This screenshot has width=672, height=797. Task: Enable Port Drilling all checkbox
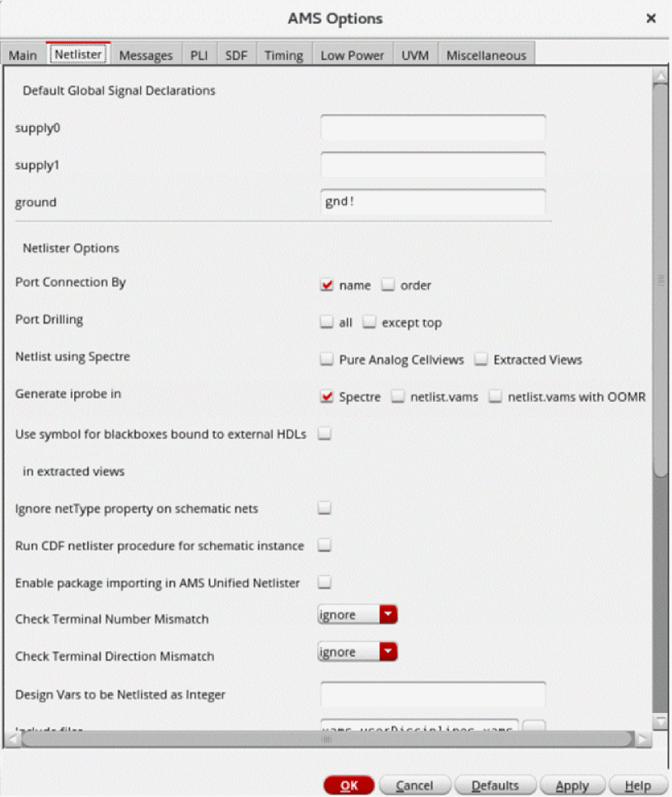[x=327, y=322]
